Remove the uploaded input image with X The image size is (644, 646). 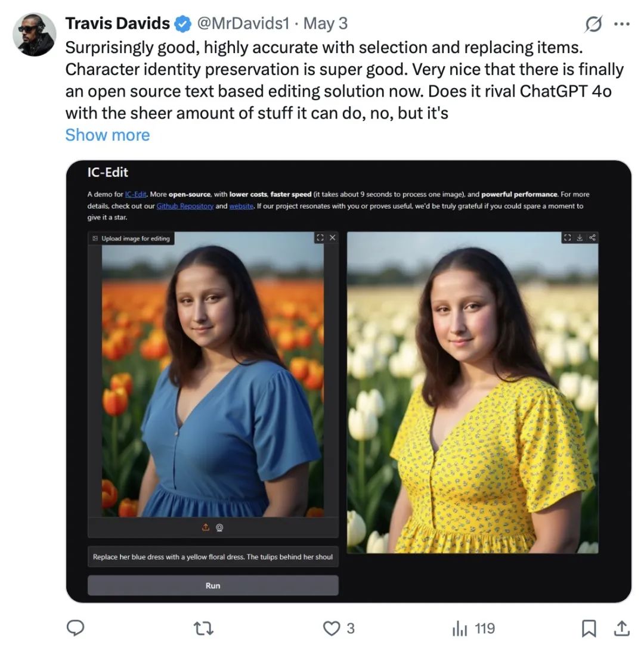(x=333, y=238)
